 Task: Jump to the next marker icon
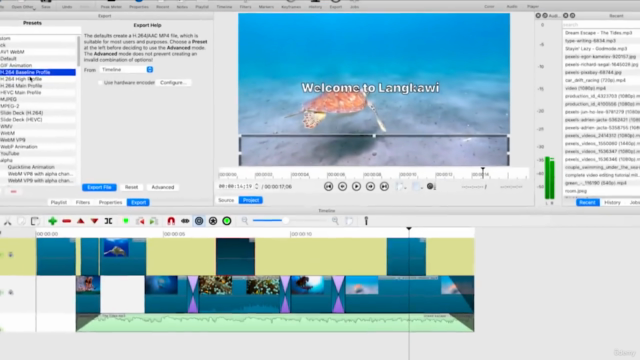point(154,221)
